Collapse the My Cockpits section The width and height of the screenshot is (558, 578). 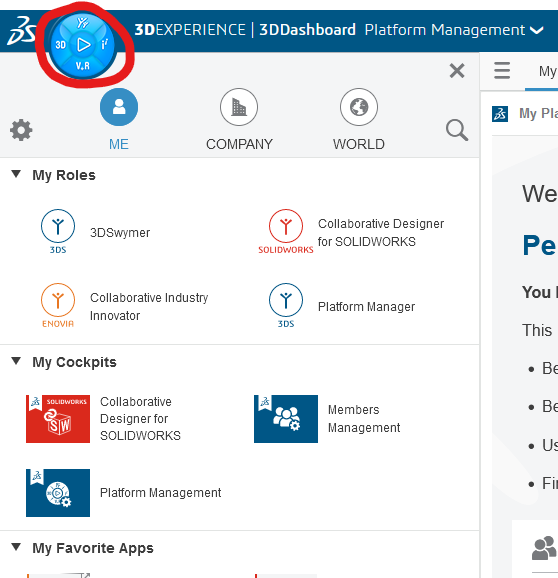click(x=16, y=361)
